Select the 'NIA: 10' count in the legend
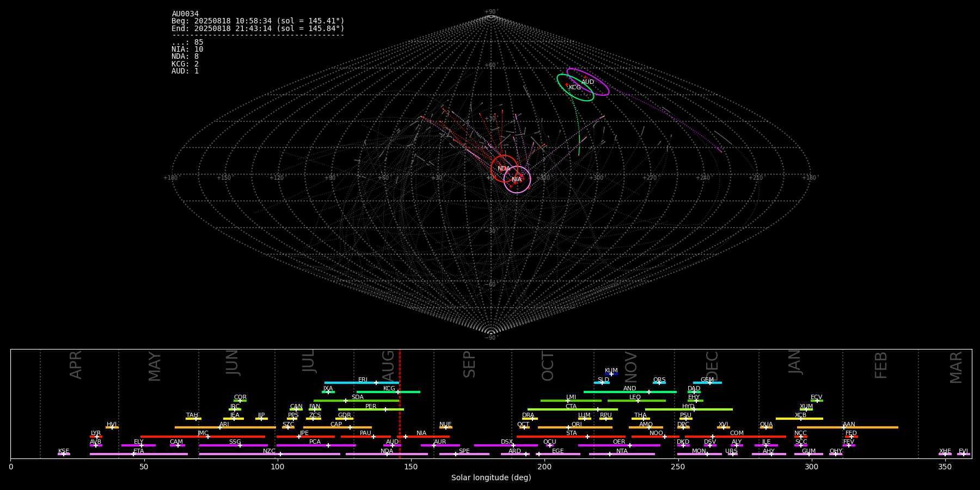 tap(187, 50)
